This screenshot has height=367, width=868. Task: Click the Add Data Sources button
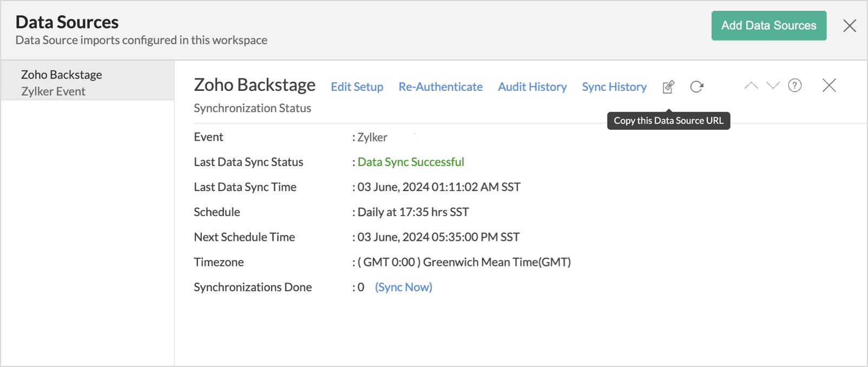point(769,25)
